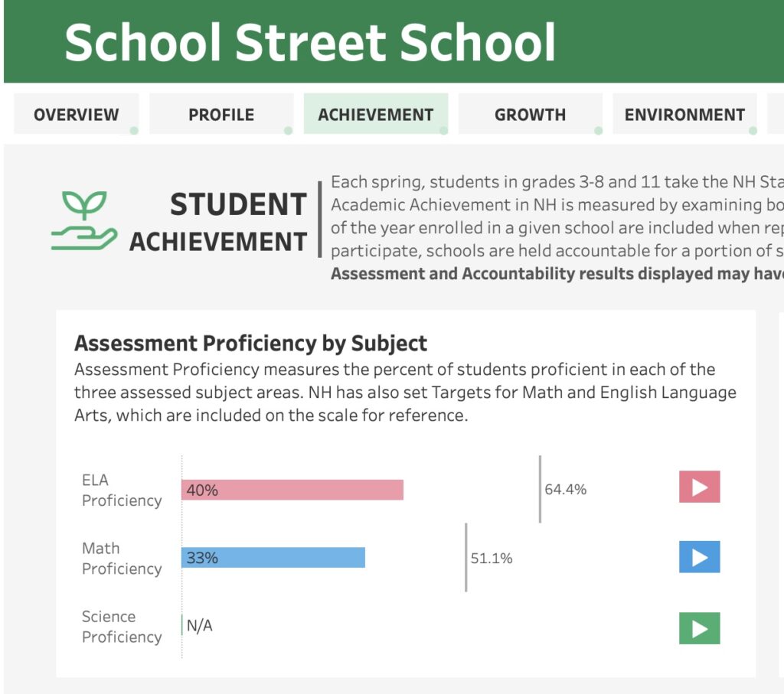Select the GROWTH tab
This screenshot has height=694, width=784.
(x=530, y=114)
